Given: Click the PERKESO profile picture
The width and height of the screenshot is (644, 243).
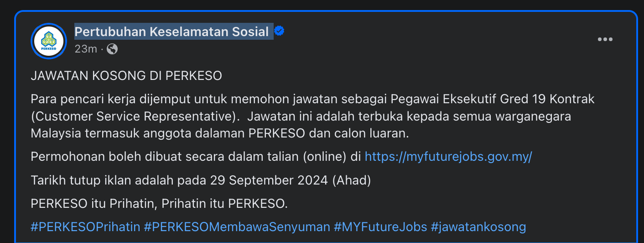Looking at the screenshot, I should coord(49,41).
